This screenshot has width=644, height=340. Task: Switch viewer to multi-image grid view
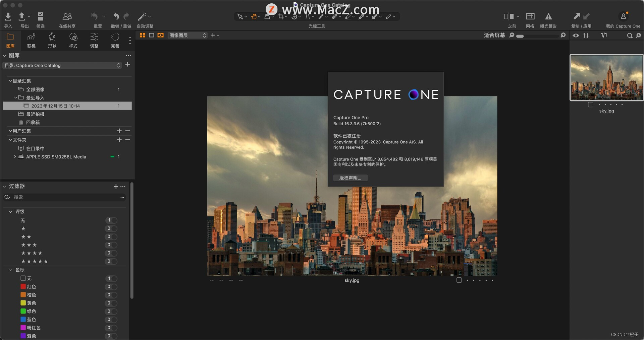143,35
